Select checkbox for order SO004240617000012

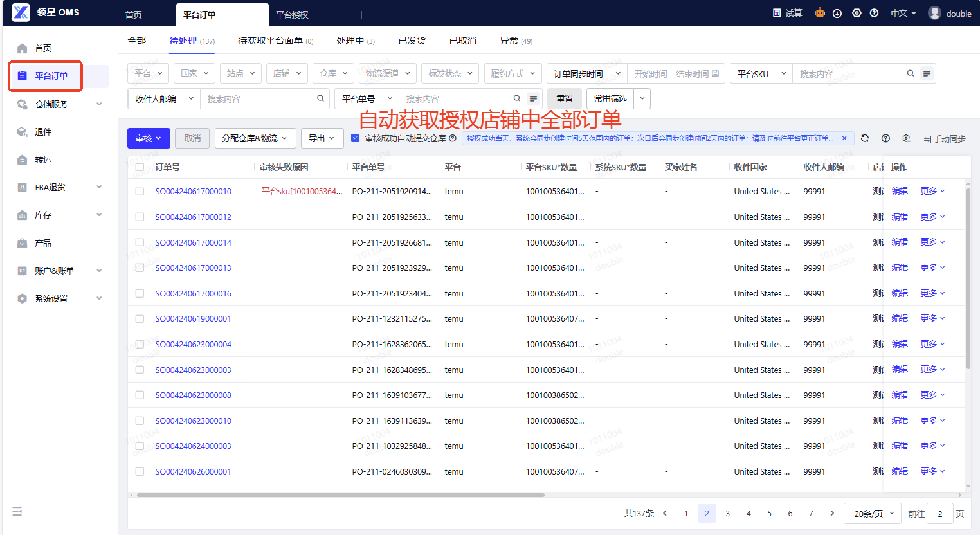point(140,217)
